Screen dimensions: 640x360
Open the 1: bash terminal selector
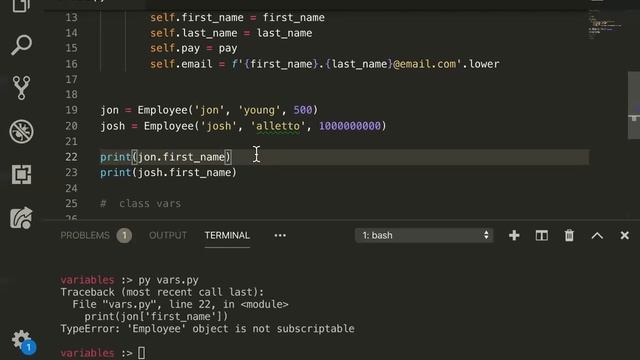click(x=424, y=236)
